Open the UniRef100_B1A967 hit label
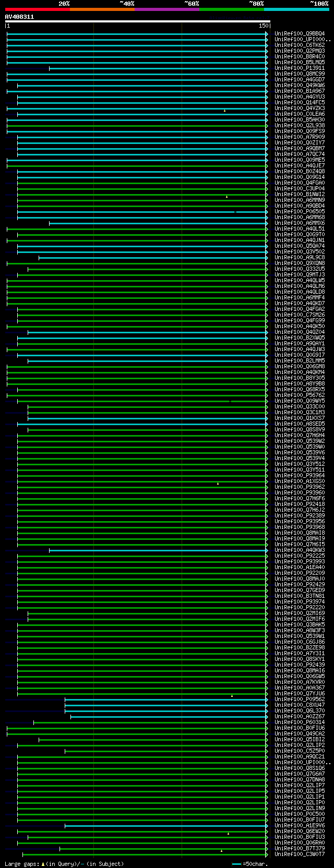This screenshot has width=334, height=868. click(x=300, y=91)
